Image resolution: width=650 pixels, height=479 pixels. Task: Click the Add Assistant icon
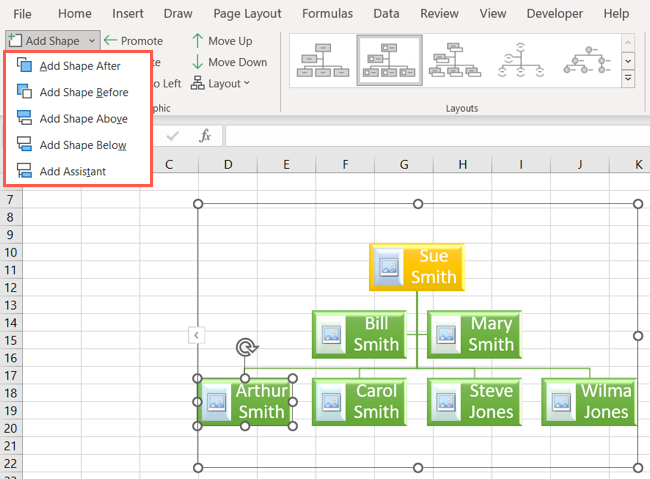pyautogui.click(x=25, y=171)
